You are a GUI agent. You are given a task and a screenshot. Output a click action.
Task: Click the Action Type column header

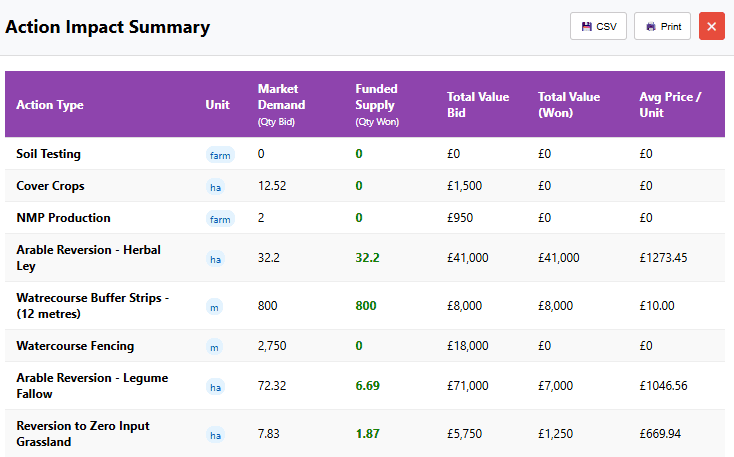coord(50,105)
